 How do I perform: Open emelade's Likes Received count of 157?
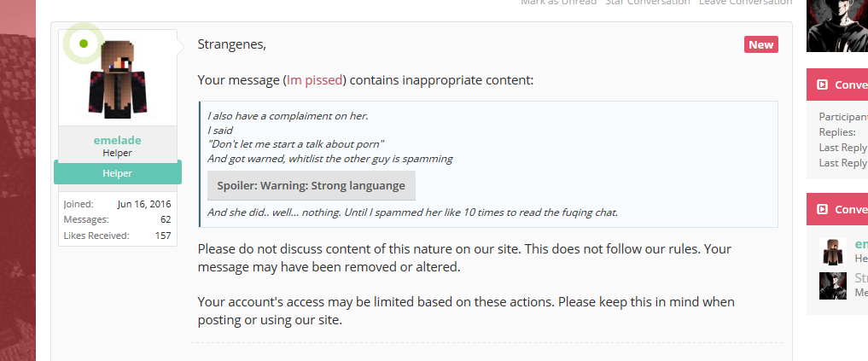click(163, 236)
